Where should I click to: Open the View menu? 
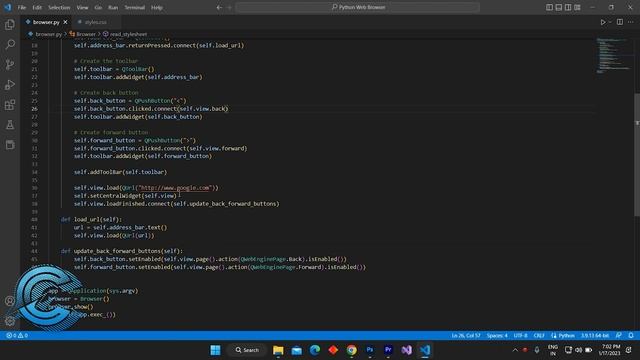(82, 7)
